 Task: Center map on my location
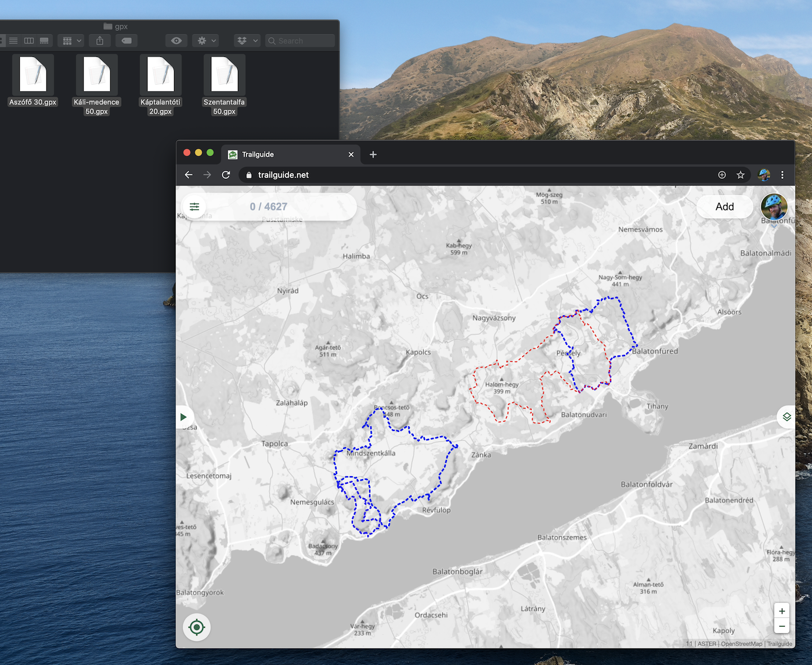click(197, 627)
